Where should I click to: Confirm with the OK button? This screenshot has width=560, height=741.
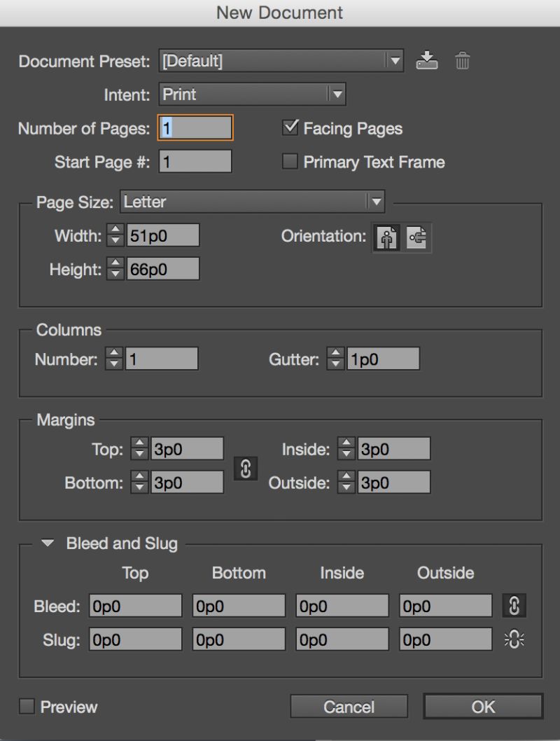tap(483, 707)
